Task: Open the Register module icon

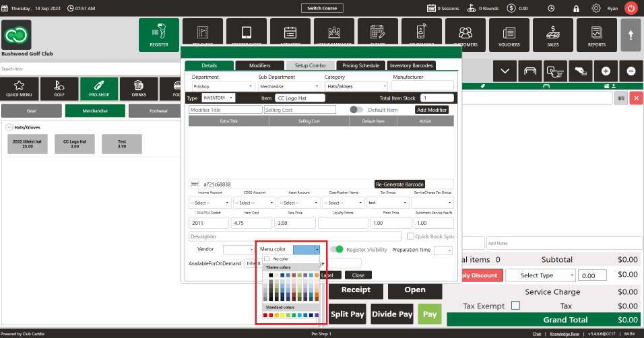Action: [159, 35]
